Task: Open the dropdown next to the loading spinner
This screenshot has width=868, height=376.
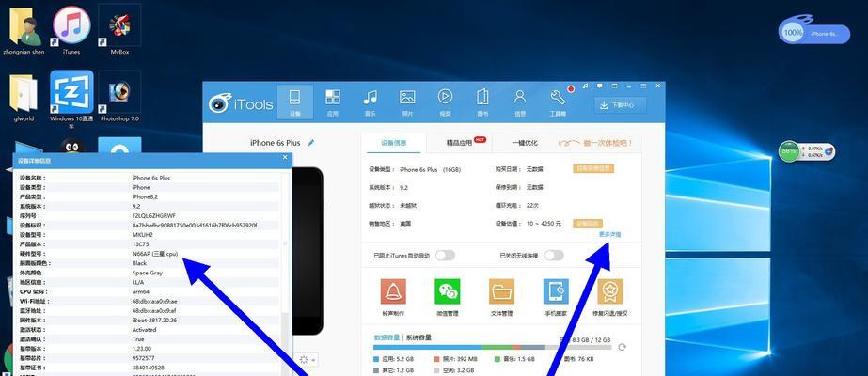Action: [x=313, y=360]
